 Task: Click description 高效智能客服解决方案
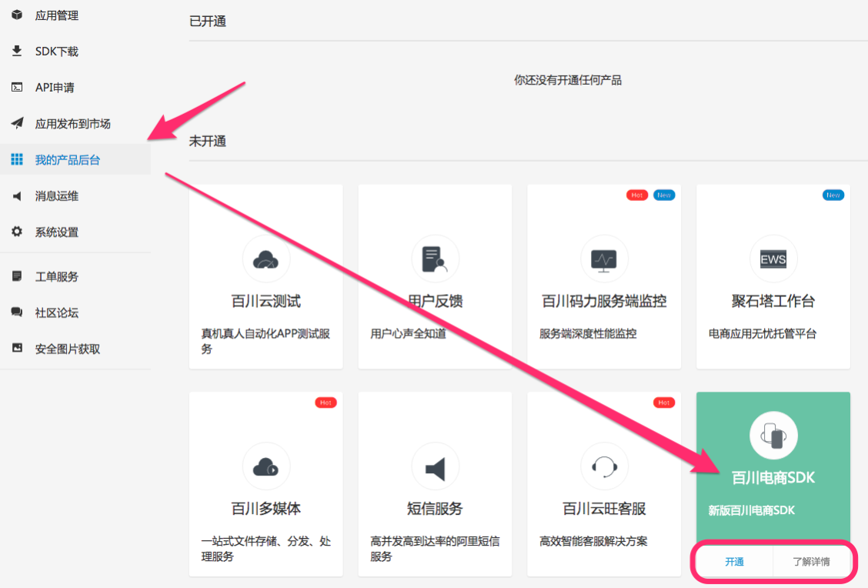tap(593, 541)
